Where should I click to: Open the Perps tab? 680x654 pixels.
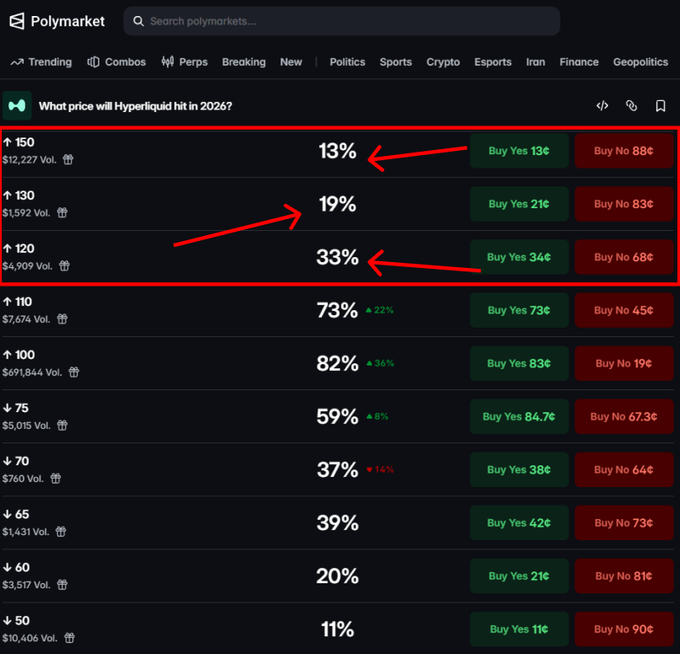[x=184, y=62]
